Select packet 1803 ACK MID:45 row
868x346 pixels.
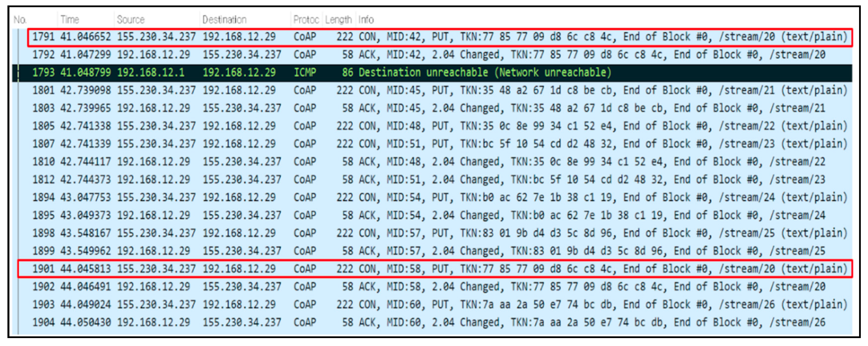(x=438, y=108)
